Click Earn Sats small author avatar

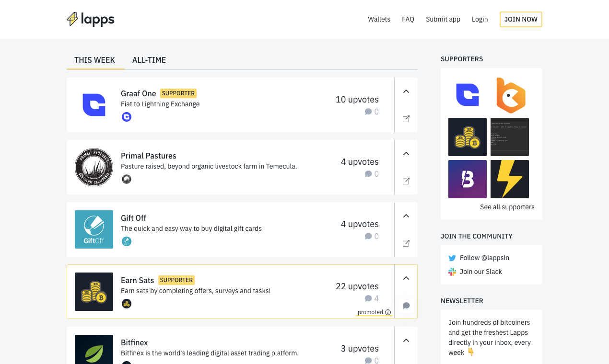point(127,304)
